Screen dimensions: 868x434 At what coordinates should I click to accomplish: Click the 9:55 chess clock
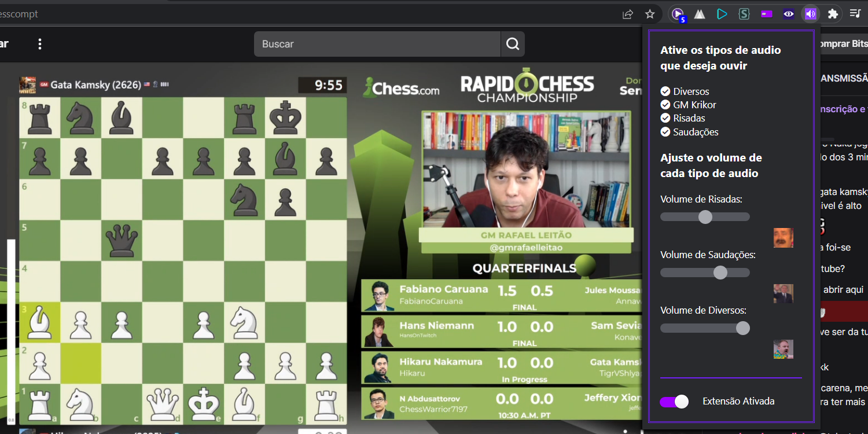point(322,85)
